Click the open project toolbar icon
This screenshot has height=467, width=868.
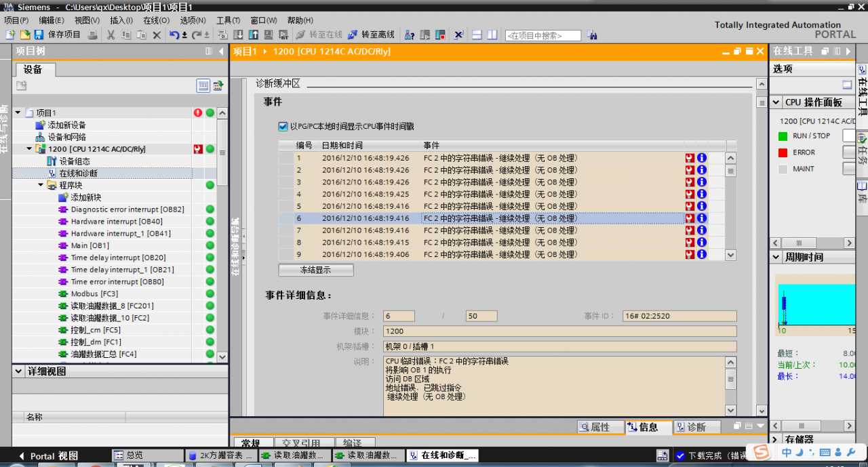[24, 35]
